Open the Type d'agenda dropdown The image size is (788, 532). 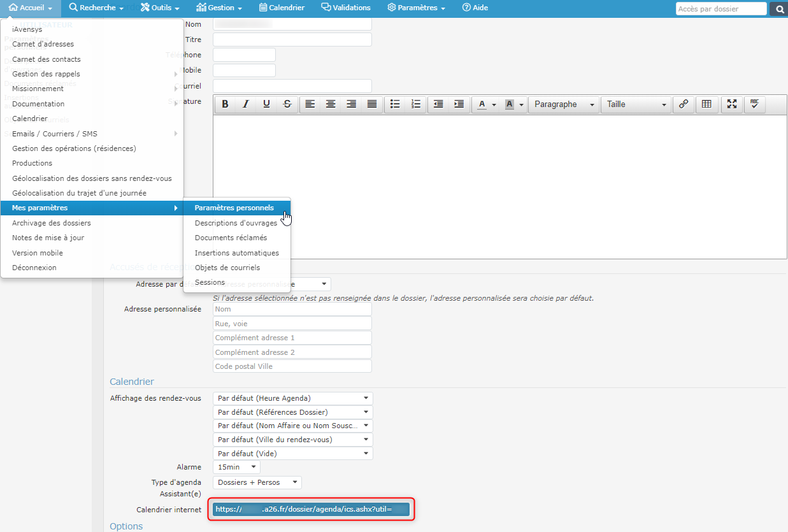(257, 482)
